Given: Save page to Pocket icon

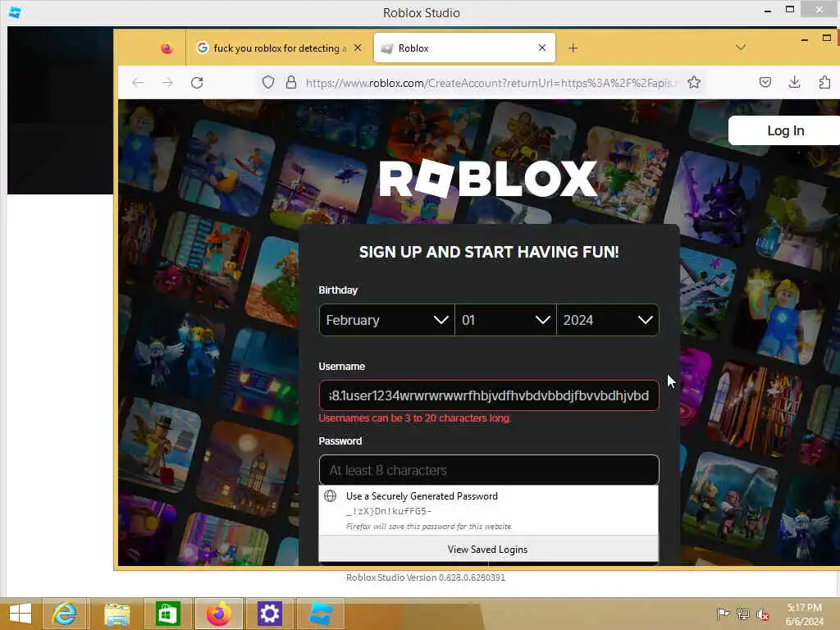Looking at the screenshot, I should [x=765, y=83].
